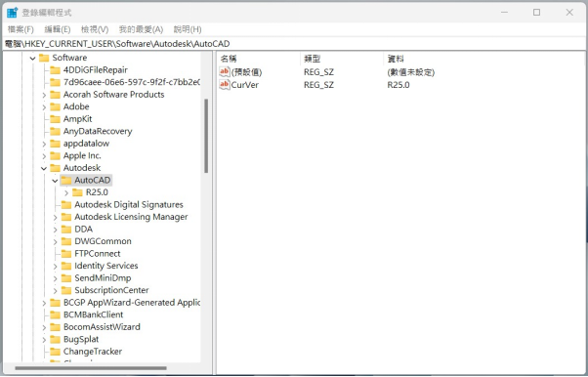Click the AutoCAD folder icon

66,181
